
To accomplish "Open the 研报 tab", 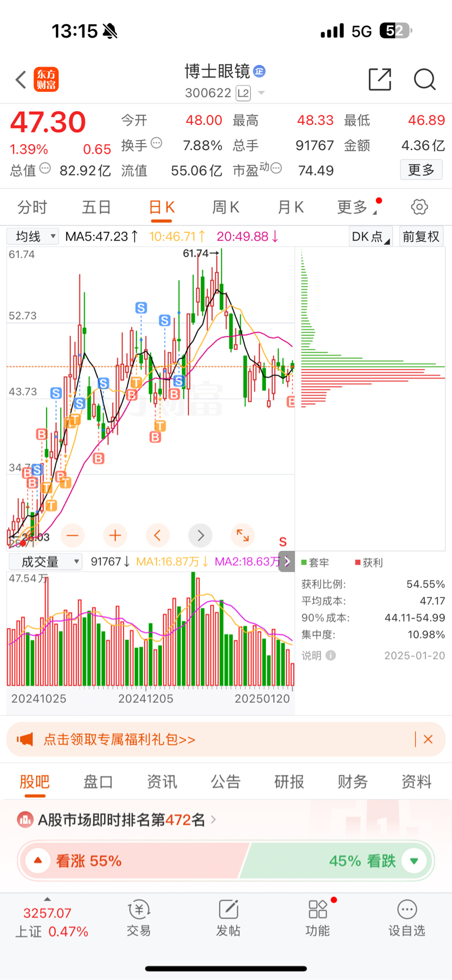I will click(290, 782).
